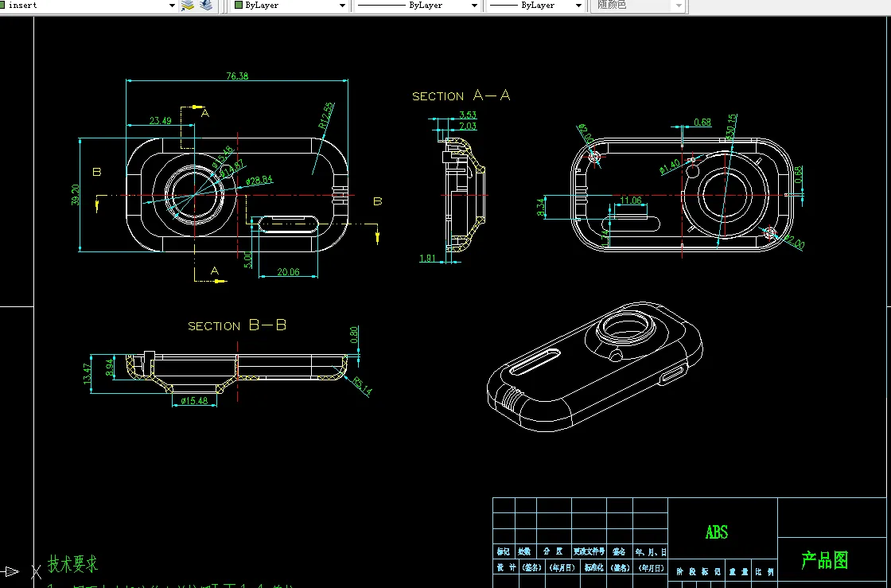Open the first ByLayer linetype dropdown
891x588 pixels.
[475, 6]
